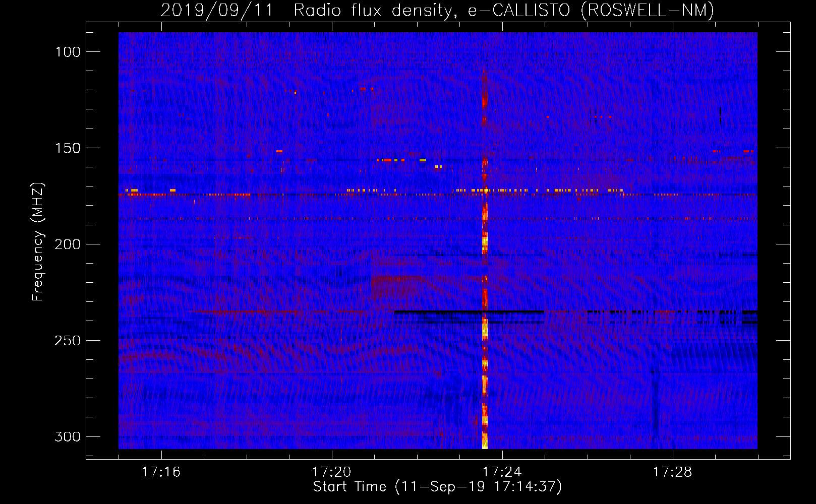Click the 17:16 time tick label
Viewport: 816px width, 504px height.
click(161, 472)
